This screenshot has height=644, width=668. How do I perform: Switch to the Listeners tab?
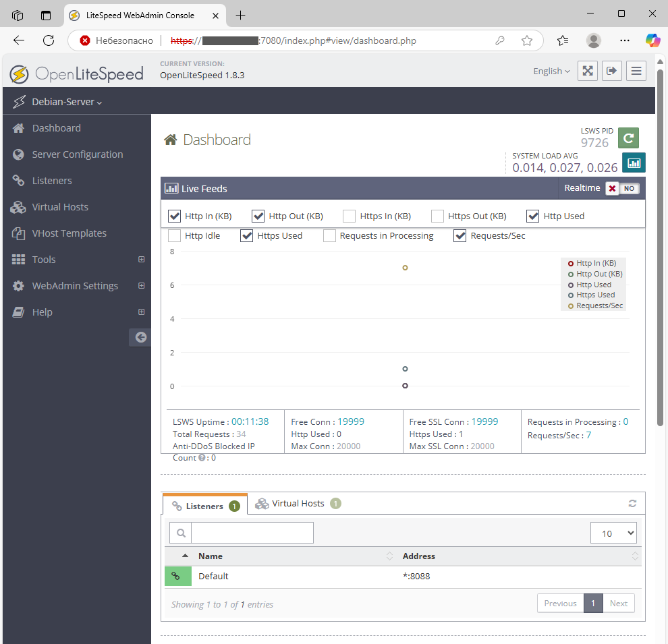pyautogui.click(x=205, y=505)
